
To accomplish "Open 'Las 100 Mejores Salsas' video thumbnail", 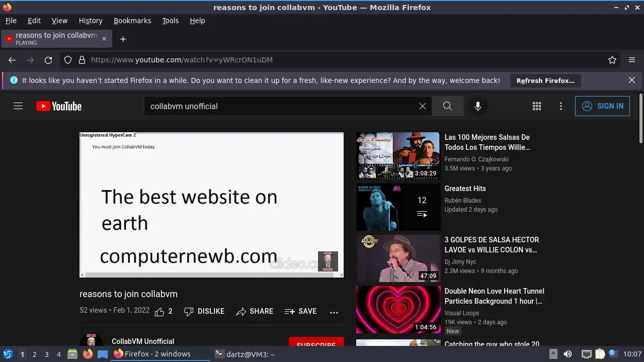I will coord(398,156).
